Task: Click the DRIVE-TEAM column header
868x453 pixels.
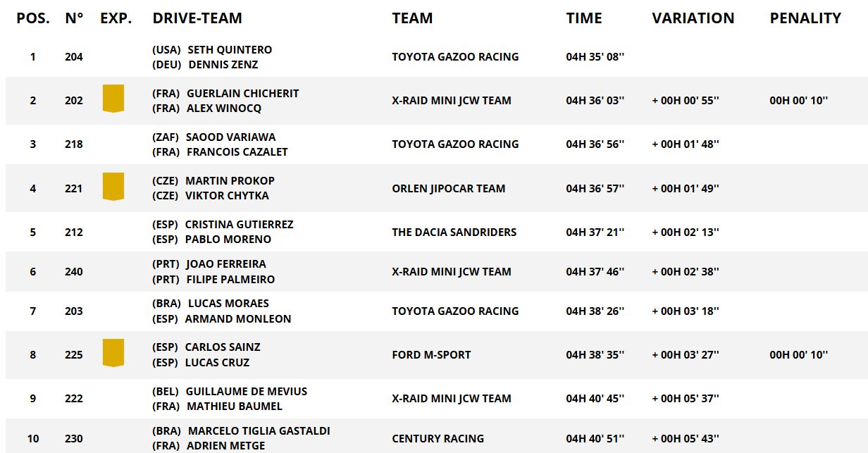Action: 197,18
